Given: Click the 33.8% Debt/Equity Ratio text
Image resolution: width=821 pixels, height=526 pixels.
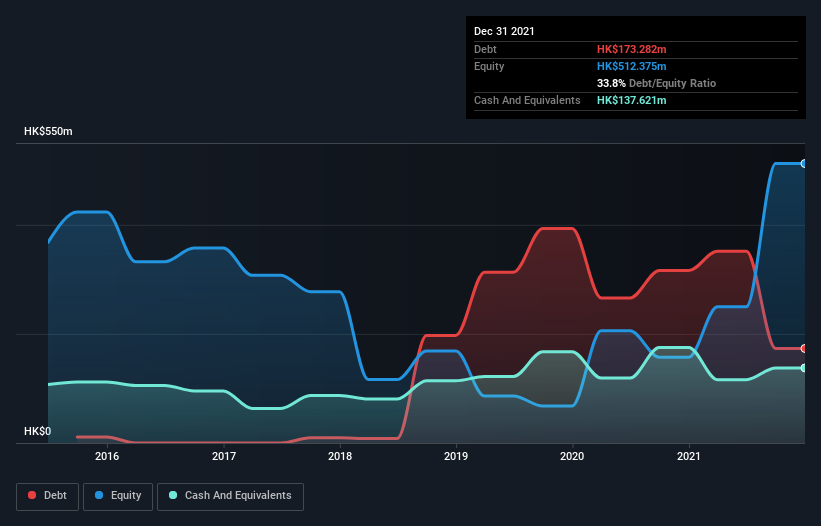Looking at the screenshot, I should [656, 83].
